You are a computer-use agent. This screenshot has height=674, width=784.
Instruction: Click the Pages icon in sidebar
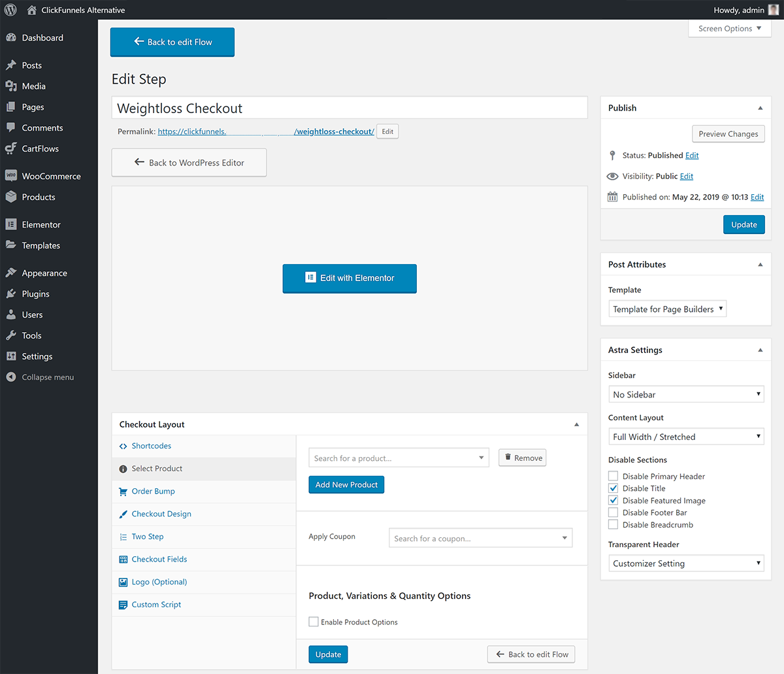pyautogui.click(x=11, y=107)
